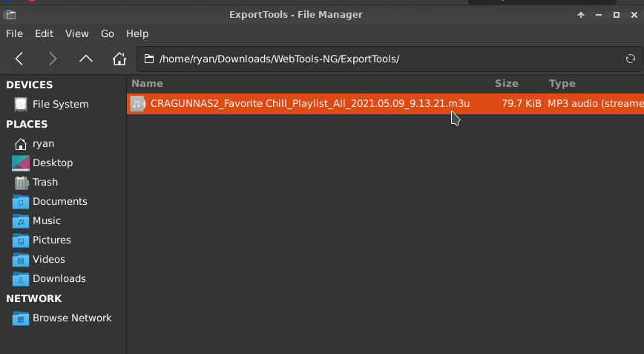Sort files by Size column
The width and height of the screenshot is (644, 354).
pos(516,84)
